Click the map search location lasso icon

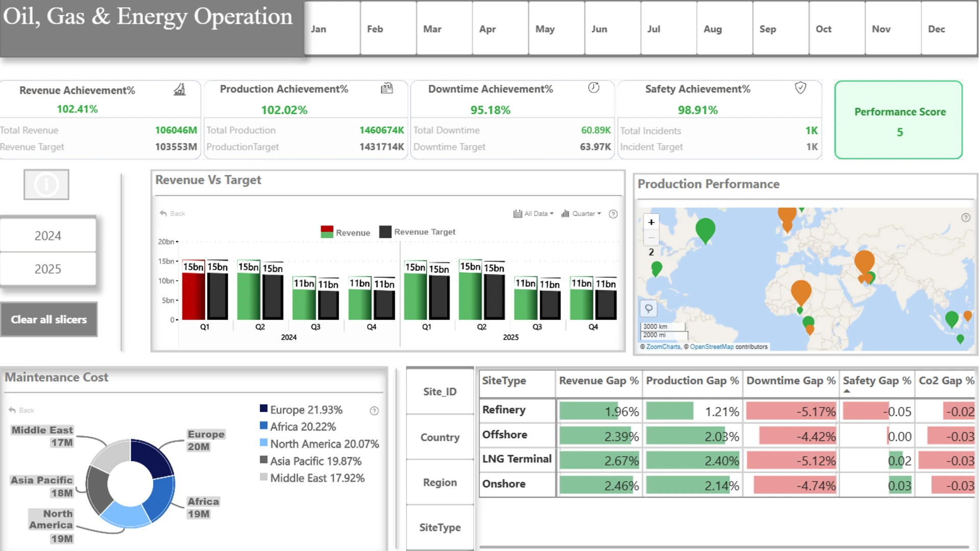pos(648,309)
